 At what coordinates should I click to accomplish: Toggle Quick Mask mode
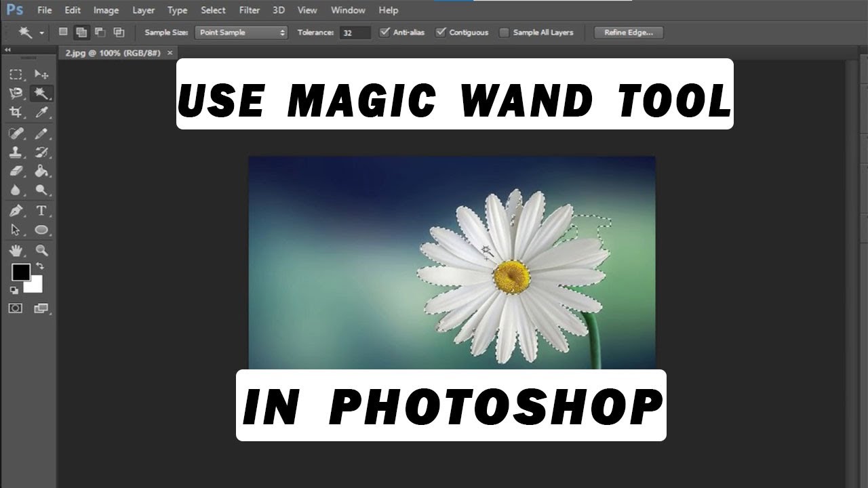16,308
